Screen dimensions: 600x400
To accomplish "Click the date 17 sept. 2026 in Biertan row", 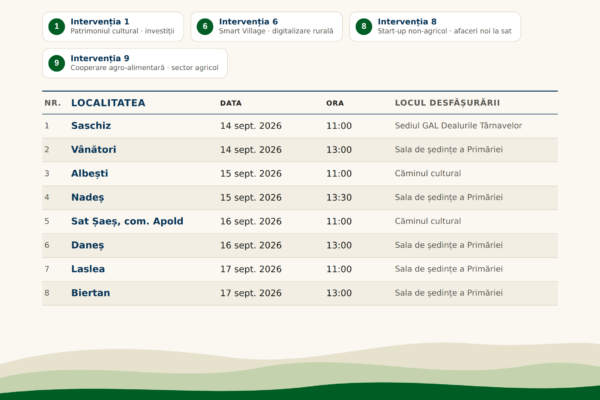I will coord(251,293).
